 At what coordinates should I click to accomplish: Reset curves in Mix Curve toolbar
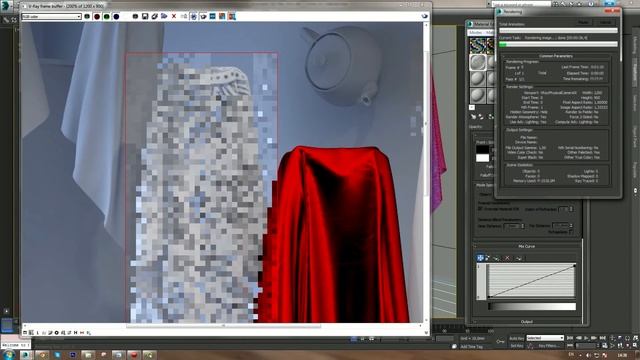click(518, 258)
